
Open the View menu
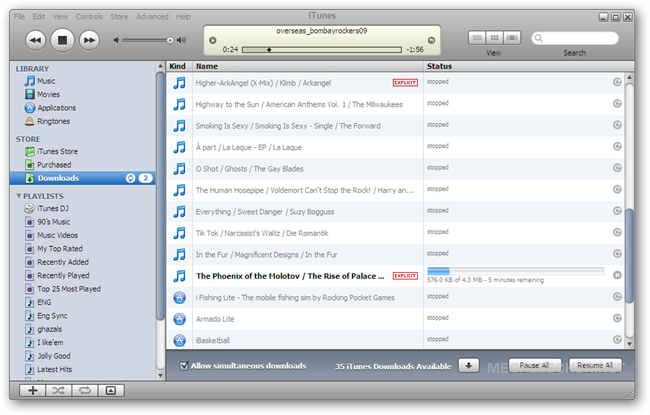click(x=60, y=17)
